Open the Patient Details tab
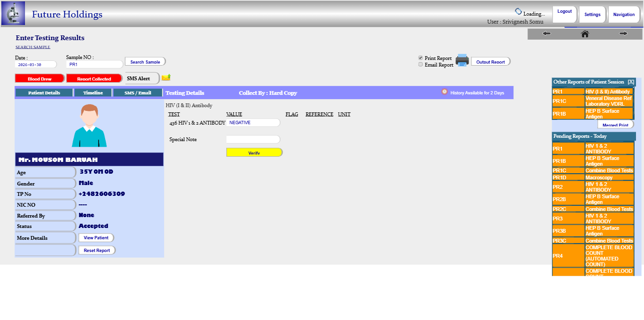This screenshot has height=320, width=644. [44, 93]
